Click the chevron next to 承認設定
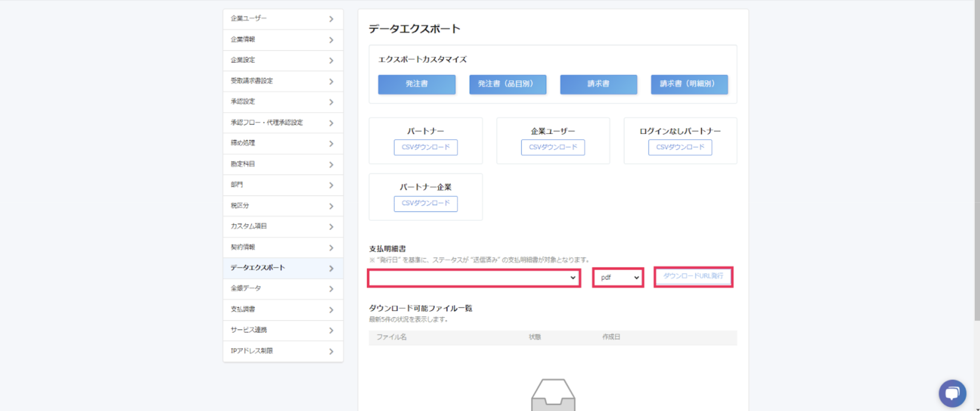980x411 pixels. click(x=331, y=102)
